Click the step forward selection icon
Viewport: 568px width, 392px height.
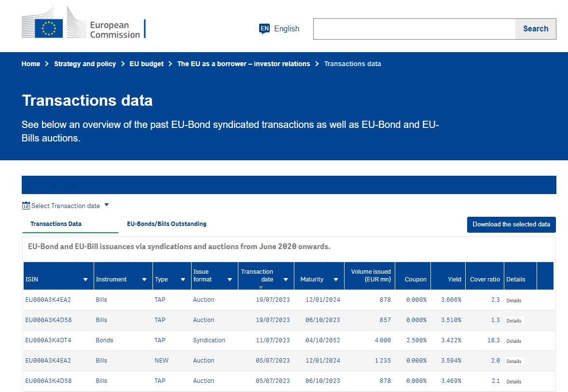click(x=51, y=185)
